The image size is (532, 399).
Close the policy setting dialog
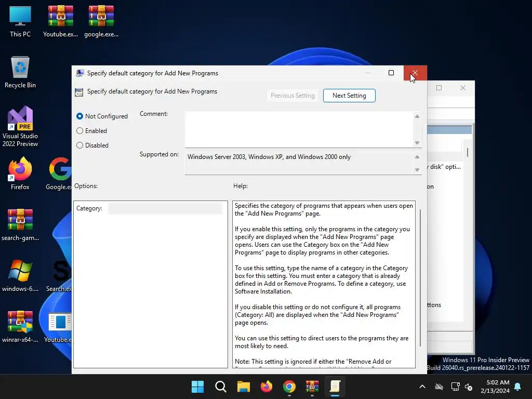[415, 73]
